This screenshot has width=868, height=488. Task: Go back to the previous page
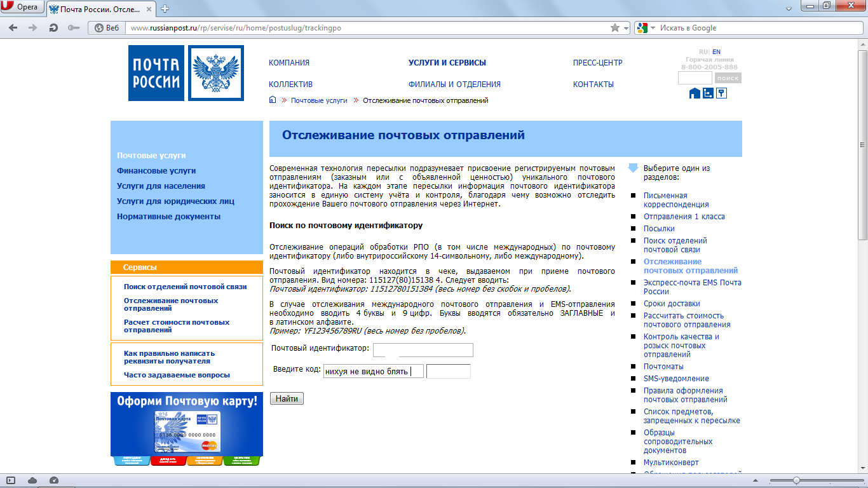(x=13, y=28)
